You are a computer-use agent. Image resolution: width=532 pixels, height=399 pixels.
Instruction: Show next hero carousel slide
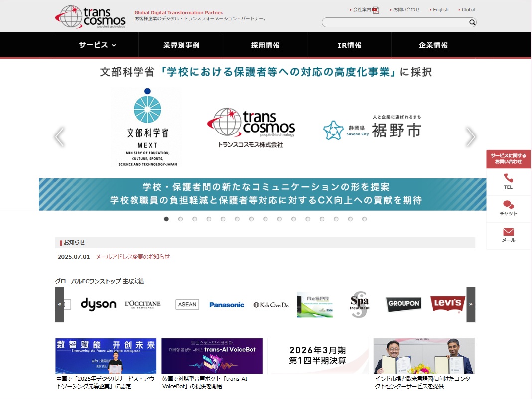tap(471, 136)
